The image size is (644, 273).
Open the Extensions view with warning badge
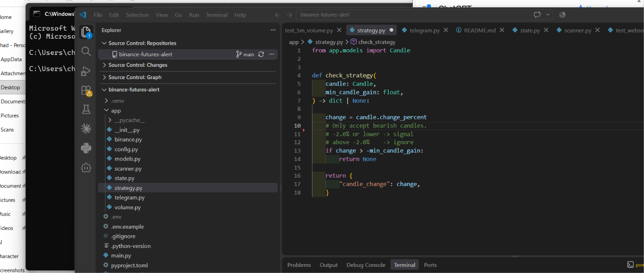(87, 91)
